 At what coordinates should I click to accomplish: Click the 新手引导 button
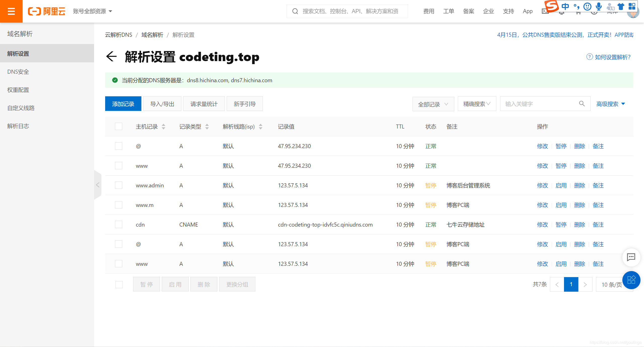[245, 104]
